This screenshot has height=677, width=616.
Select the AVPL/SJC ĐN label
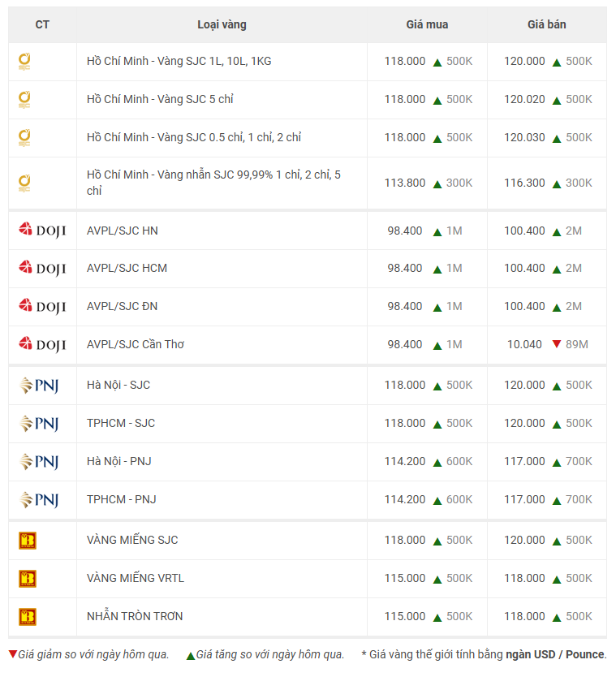[122, 306]
